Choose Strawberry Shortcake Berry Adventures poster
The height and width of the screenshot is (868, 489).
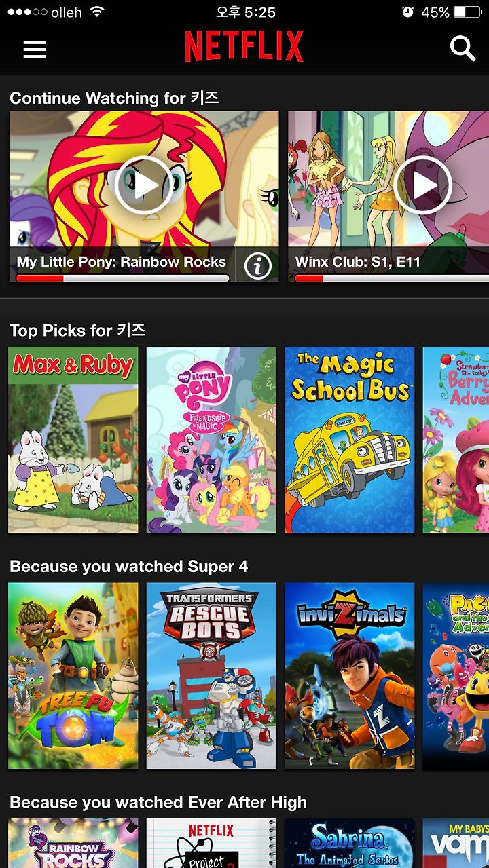456,440
